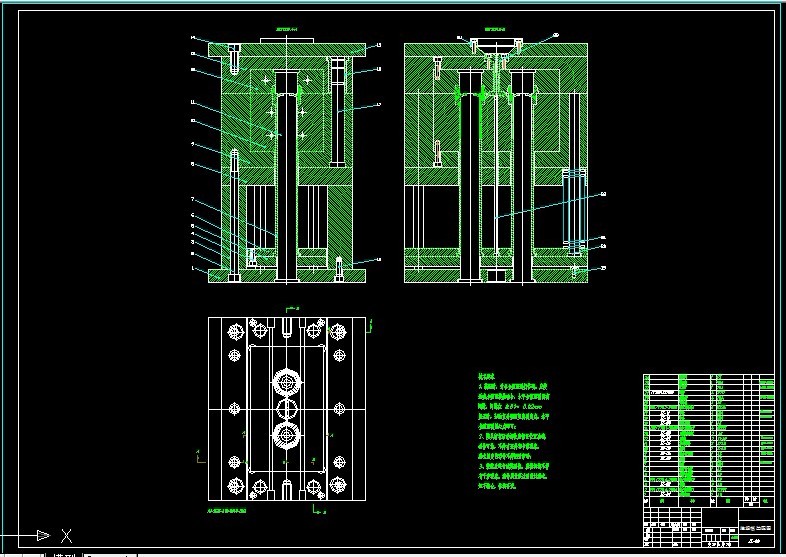Image resolution: width=786 pixels, height=557 pixels.
Task: Select the left sectional view of the mold
Action: point(287,160)
